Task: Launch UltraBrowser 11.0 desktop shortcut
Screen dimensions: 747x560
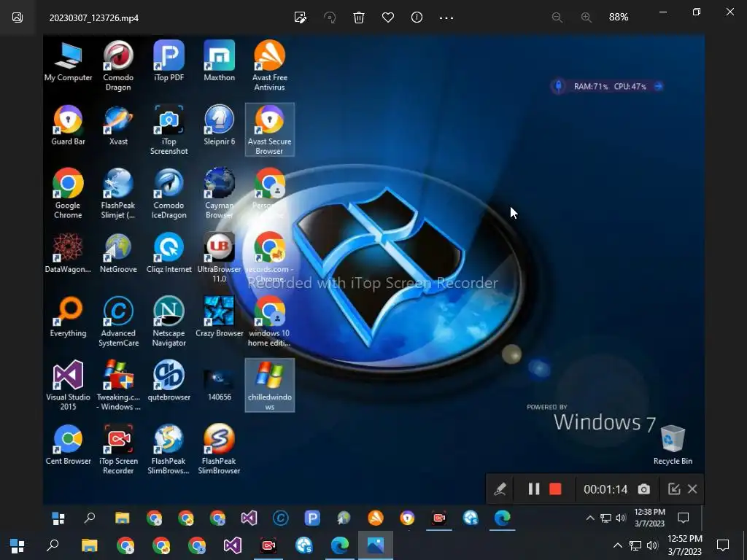Action: 219,257
